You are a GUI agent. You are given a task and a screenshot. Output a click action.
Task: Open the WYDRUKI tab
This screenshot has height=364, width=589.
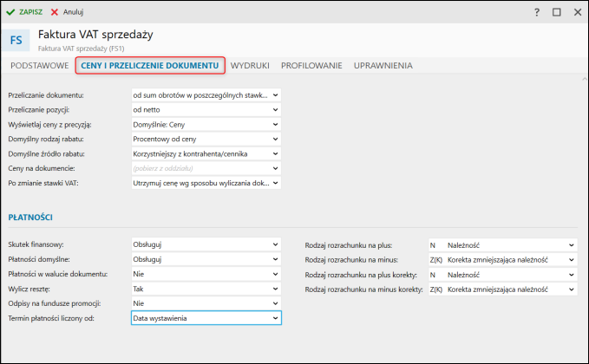[x=250, y=65]
